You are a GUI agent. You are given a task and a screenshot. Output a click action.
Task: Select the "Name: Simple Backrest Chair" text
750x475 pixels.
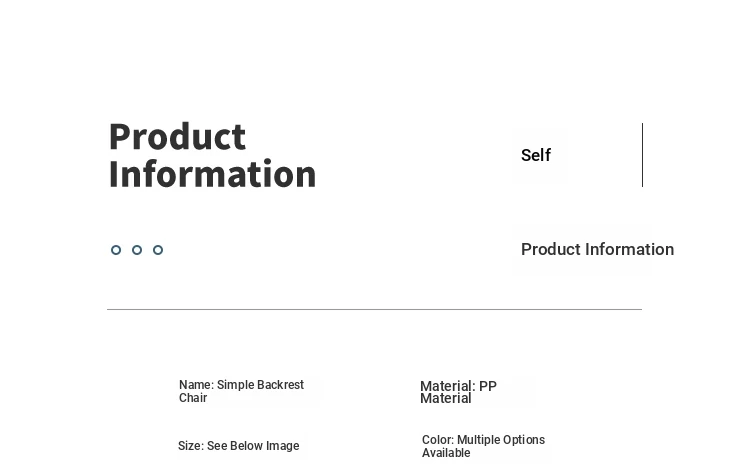tap(241, 391)
